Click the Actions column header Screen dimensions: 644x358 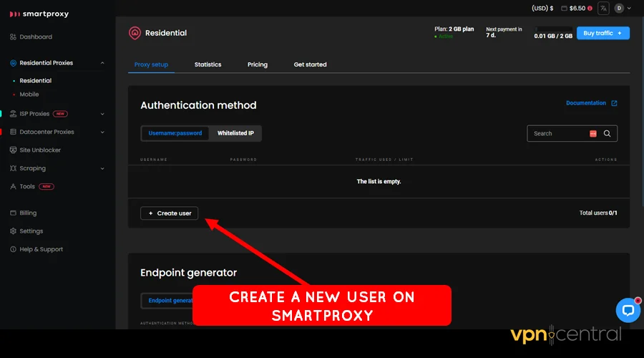point(606,160)
